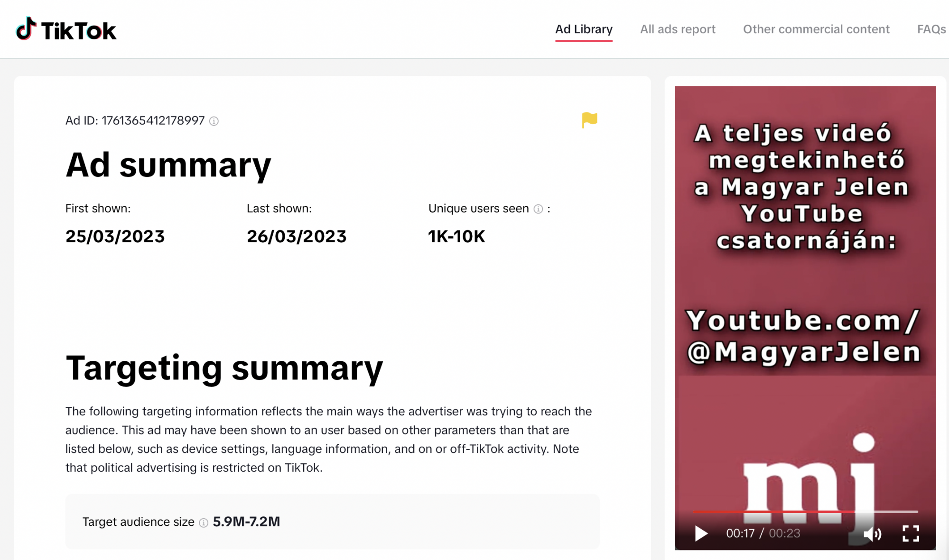Open Other commercial content tab

click(x=816, y=29)
